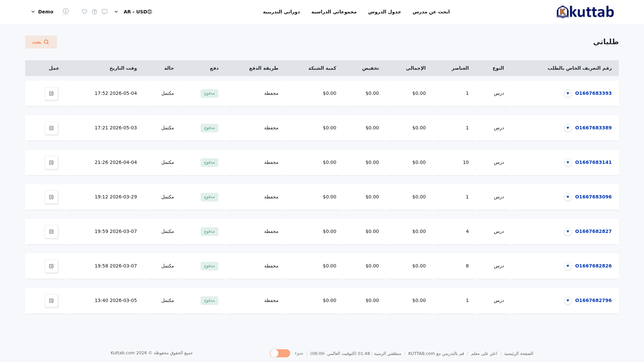Click the Kuttab logo
The image size is (644, 362).
(585, 12)
